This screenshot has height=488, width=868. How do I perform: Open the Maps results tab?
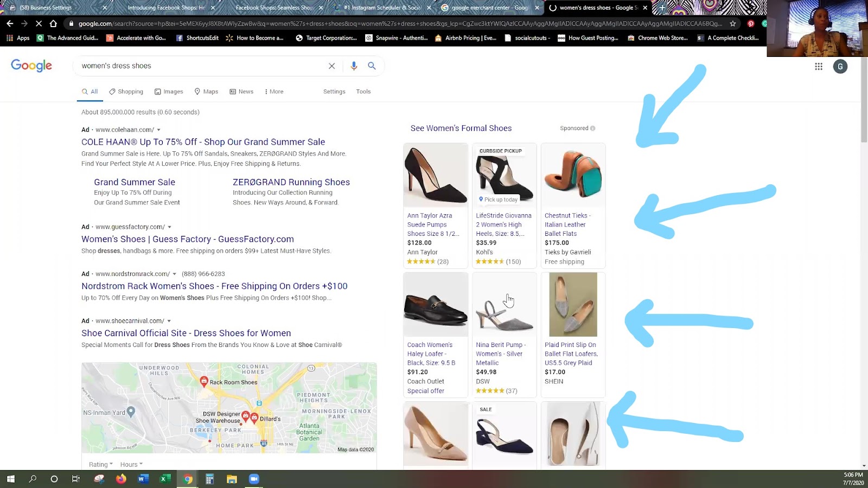206,92
